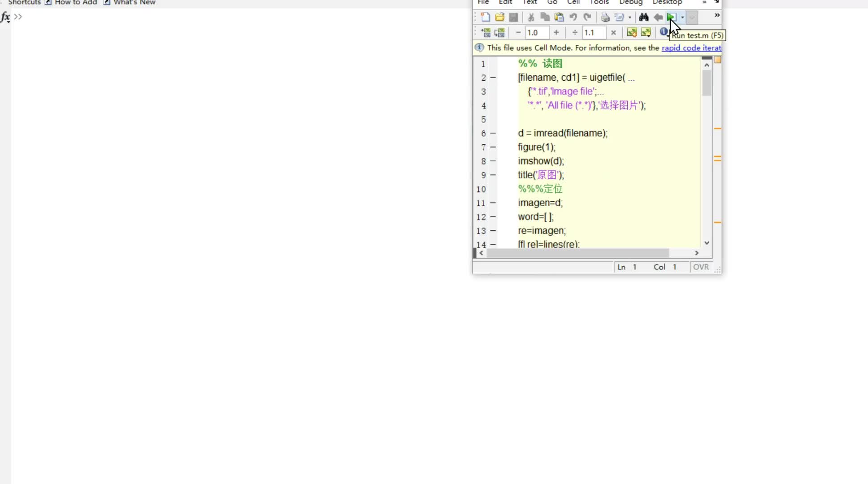Click the Paste clipboard icon

coord(559,17)
